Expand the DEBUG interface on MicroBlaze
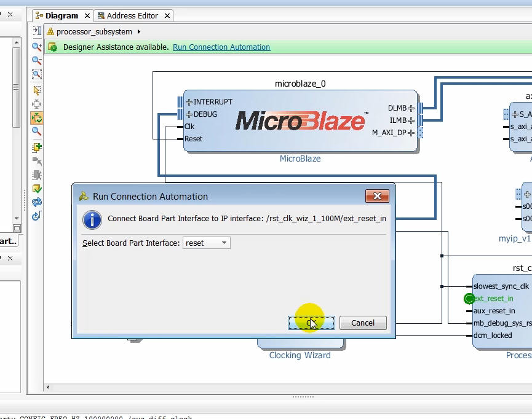Image resolution: width=532 pixels, height=419 pixels. tap(189, 114)
